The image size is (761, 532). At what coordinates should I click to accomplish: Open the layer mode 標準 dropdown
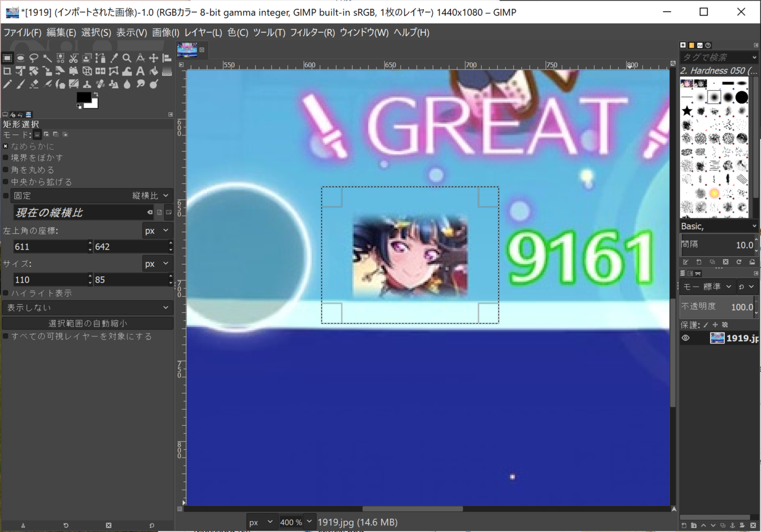click(x=708, y=287)
